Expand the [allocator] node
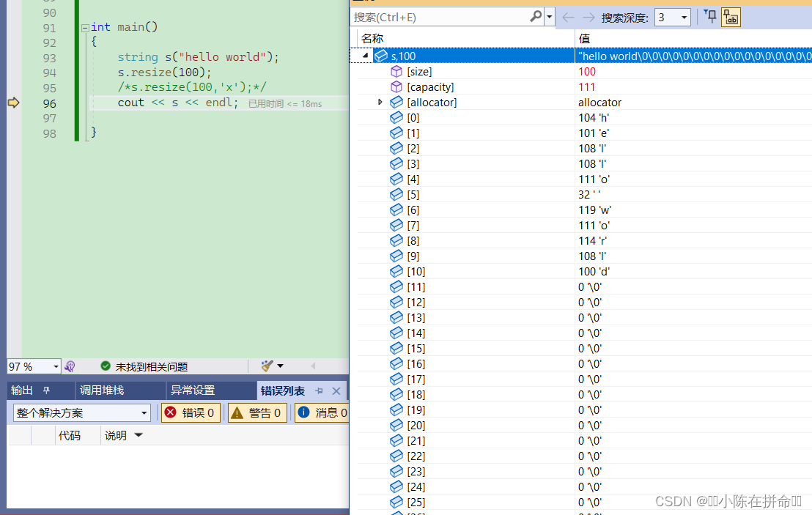 tap(380, 102)
